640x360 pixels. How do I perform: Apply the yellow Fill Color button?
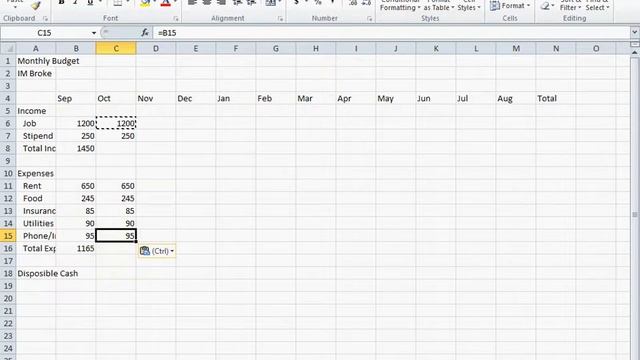[144, 3]
